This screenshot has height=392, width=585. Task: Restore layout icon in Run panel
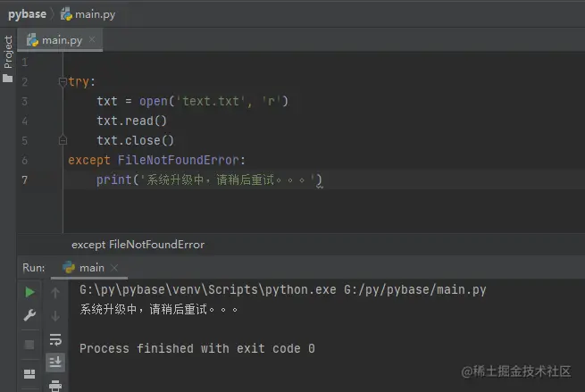pyautogui.click(x=29, y=373)
